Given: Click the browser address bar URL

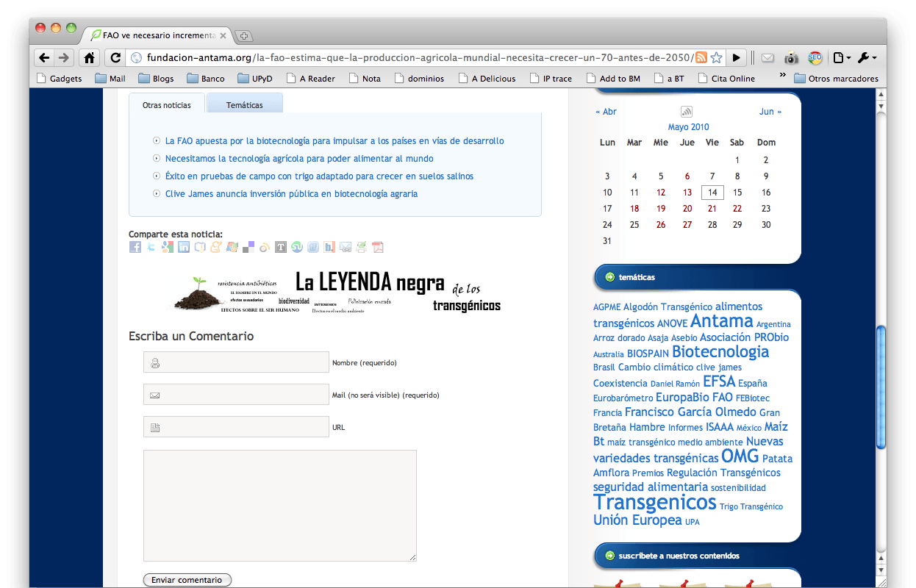Looking at the screenshot, I should pos(420,57).
